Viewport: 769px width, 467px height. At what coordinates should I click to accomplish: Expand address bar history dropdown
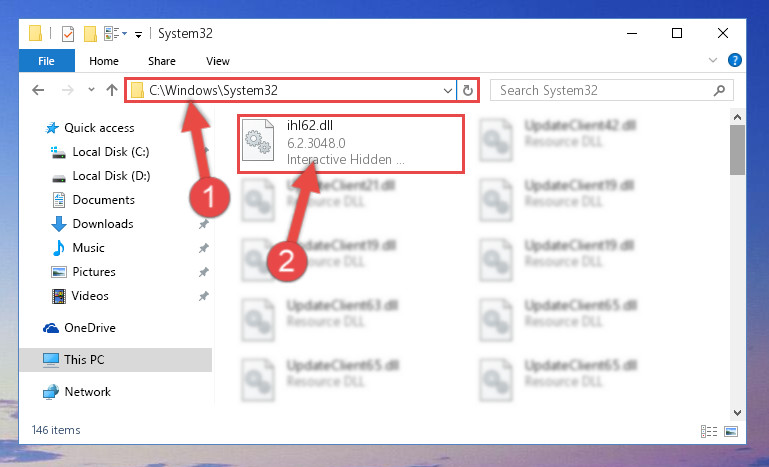click(x=447, y=90)
